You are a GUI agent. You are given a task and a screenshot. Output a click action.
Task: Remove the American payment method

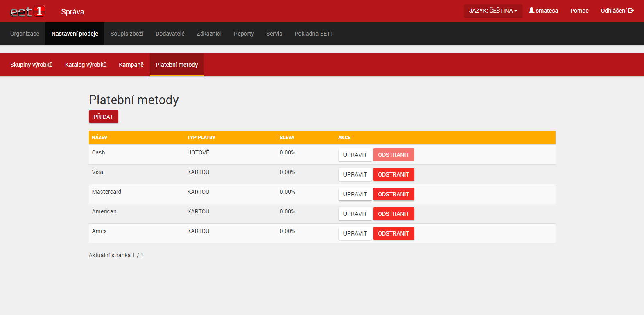point(394,214)
